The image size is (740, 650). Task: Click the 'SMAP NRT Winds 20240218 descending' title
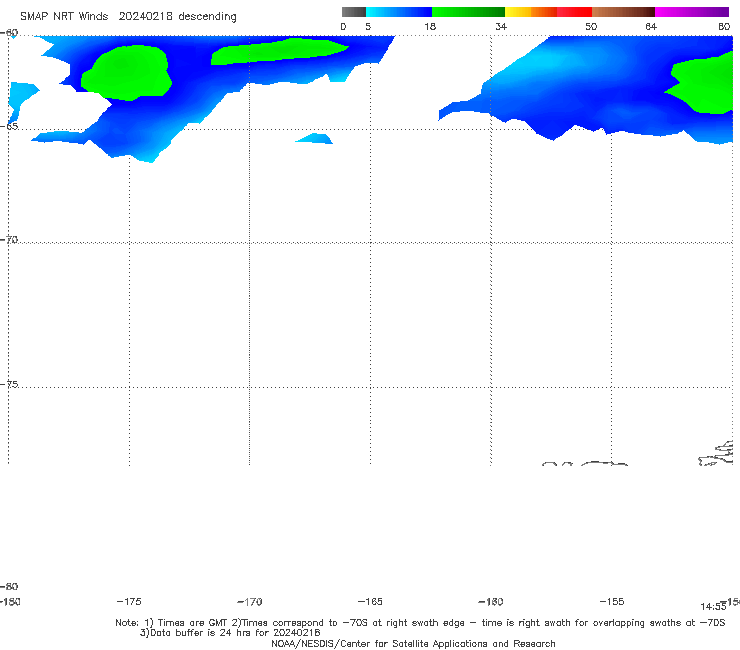click(128, 16)
